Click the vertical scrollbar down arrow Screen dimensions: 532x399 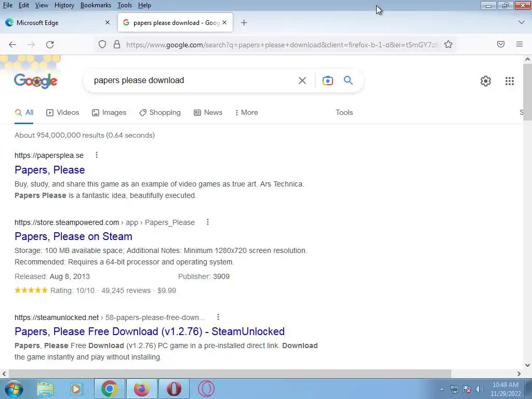coord(527,365)
